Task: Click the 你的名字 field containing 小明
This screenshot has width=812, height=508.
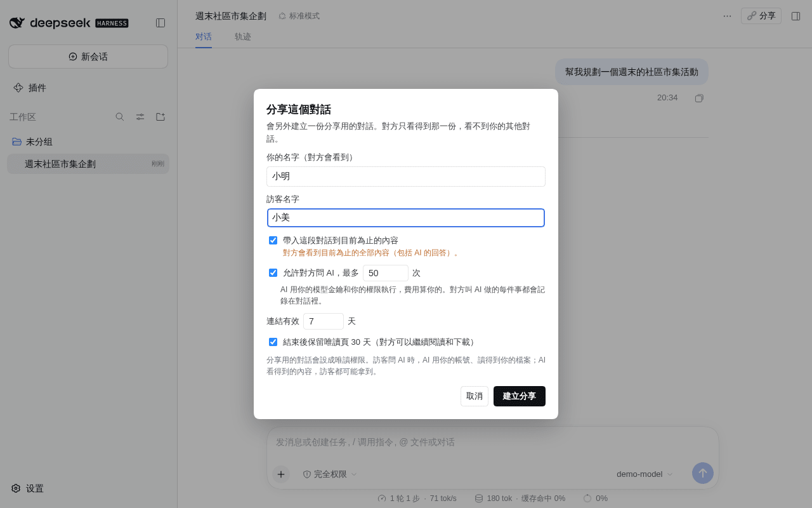Action: (406, 177)
